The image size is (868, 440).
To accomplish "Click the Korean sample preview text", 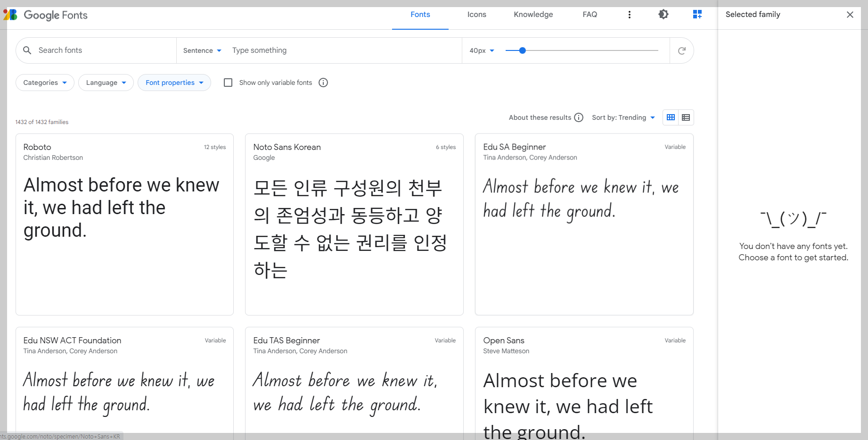I will click(350, 229).
